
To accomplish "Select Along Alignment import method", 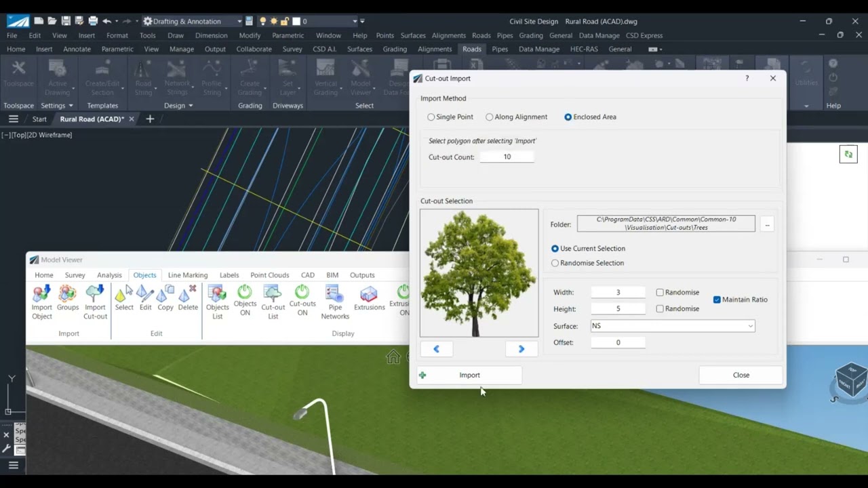I will 516,117.
